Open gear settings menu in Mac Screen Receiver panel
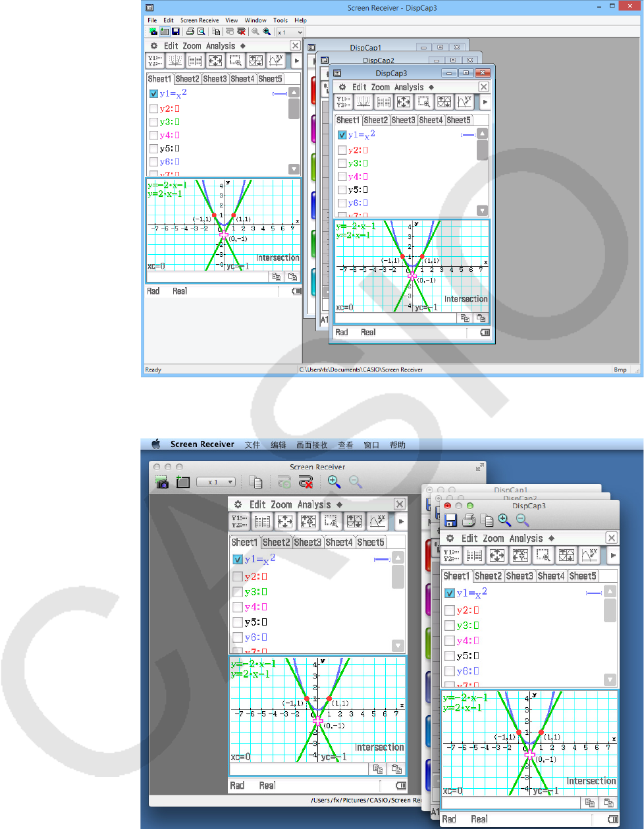644x829 pixels. point(238,504)
